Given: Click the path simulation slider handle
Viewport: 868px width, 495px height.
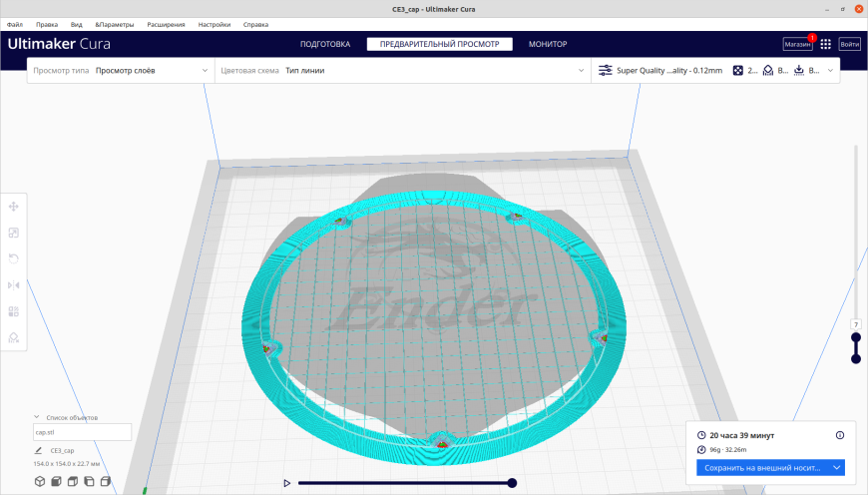Looking at the screenshot, I should [512, 483].
